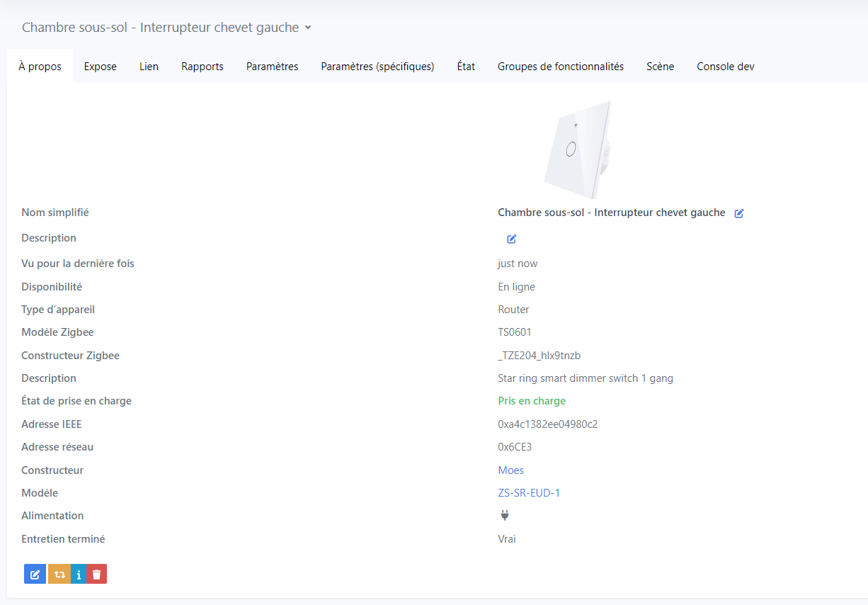Follow the Moes manufacturer link
The width and height of the screenshot is (868, 605).
(510, 470)
